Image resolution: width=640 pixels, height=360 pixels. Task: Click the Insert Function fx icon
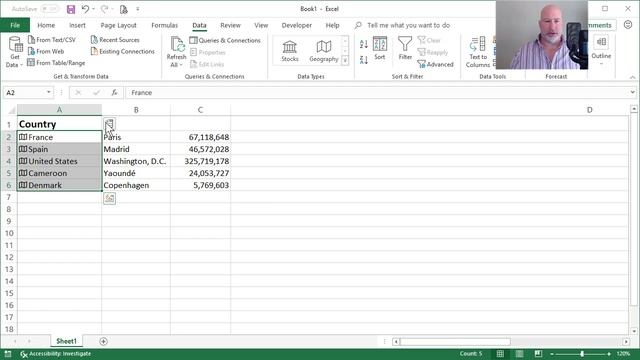115,93
